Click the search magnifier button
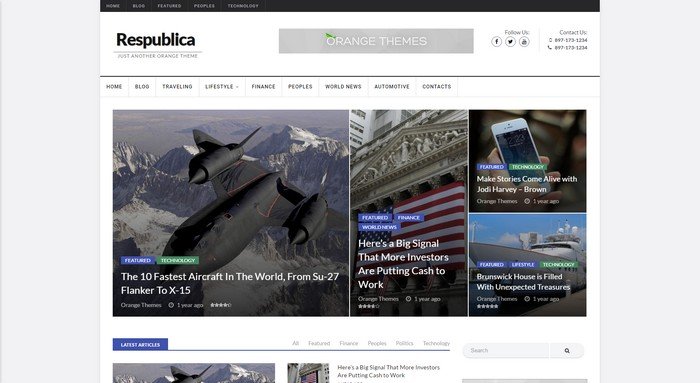The width and height of the screenshot is (700, 383). [x=567, y=350]
